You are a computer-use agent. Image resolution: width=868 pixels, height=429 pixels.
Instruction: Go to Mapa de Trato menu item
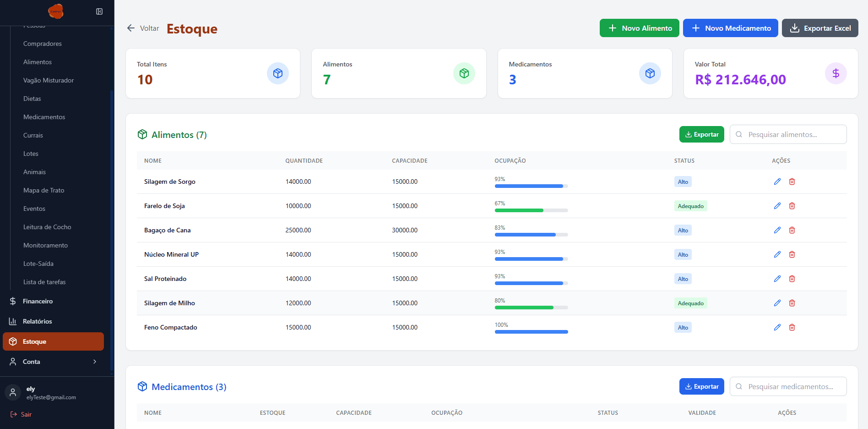tap(43, 190)
